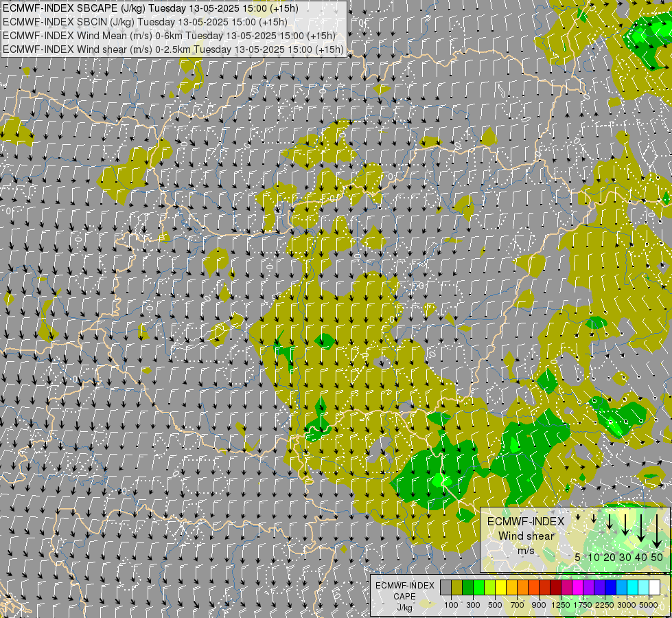The height and width of the screenshot is (618, 672).
Task: Click the wind shear legend value 40
Action: (x=640, y=557)
